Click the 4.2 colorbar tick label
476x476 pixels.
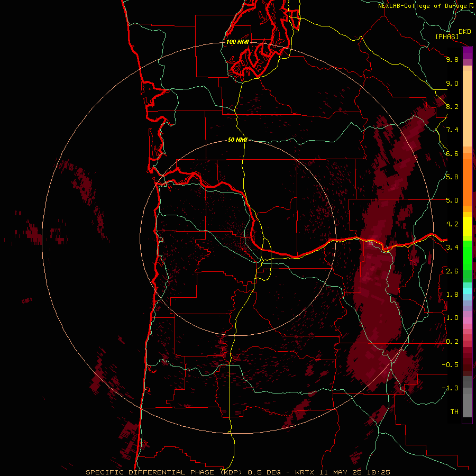(x=452, y=224)
